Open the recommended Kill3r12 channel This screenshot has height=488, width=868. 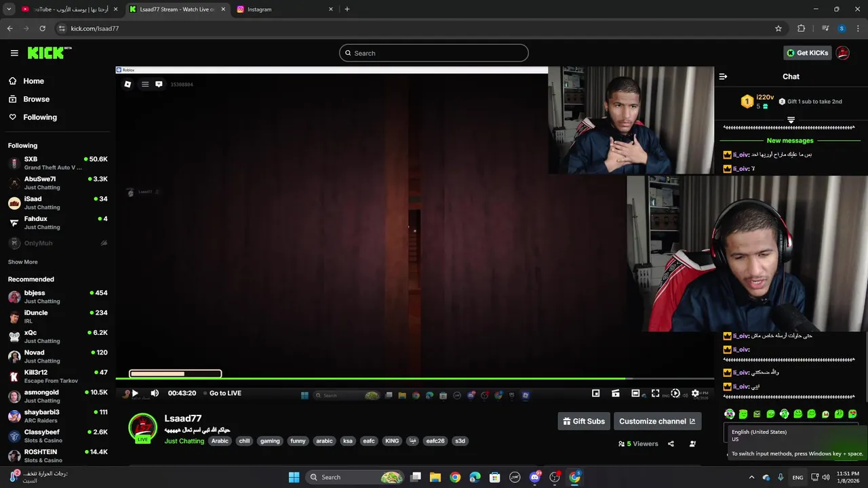click(x=58, y=376)
